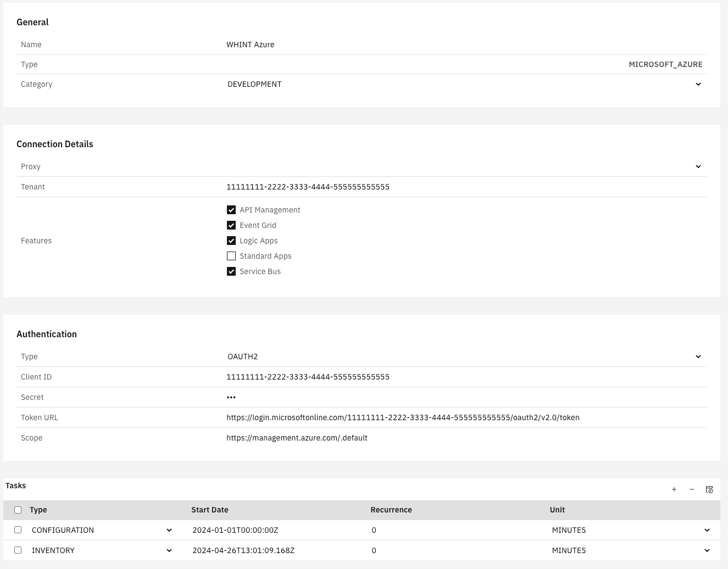Enable the Standard Apps checkbox

231,256
